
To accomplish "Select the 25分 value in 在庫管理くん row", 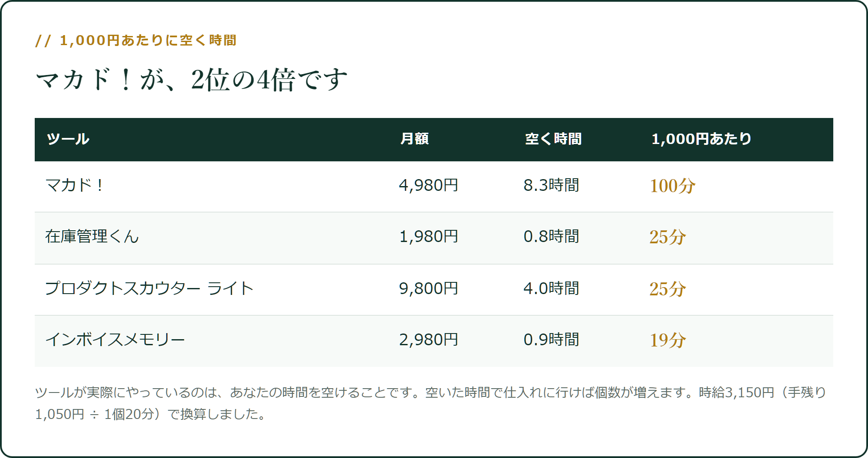I will (x=667, y=237).
